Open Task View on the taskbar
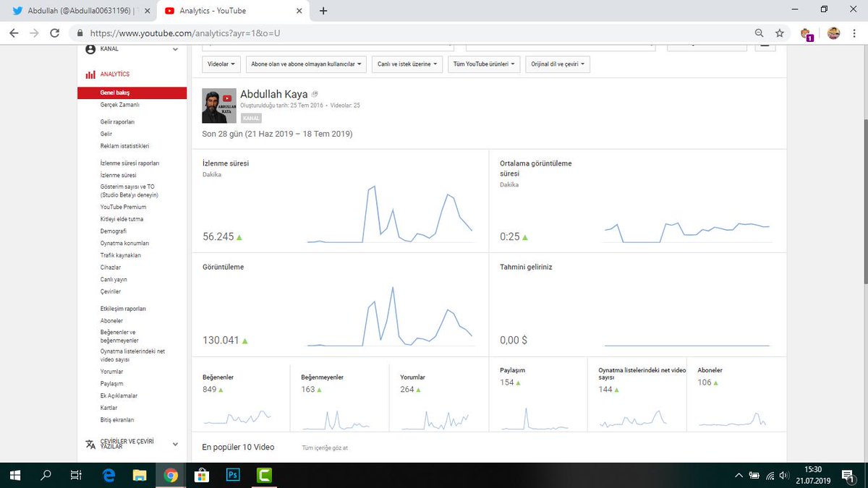Viewport: 868px width, 488px height. (75, 475)
